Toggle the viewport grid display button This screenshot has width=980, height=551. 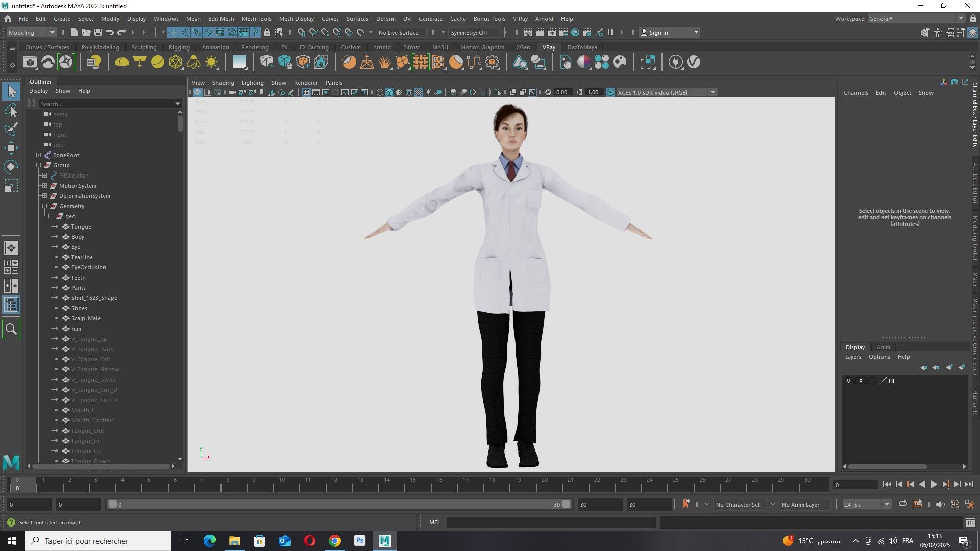pyautogui.click(x=306, y=92)
